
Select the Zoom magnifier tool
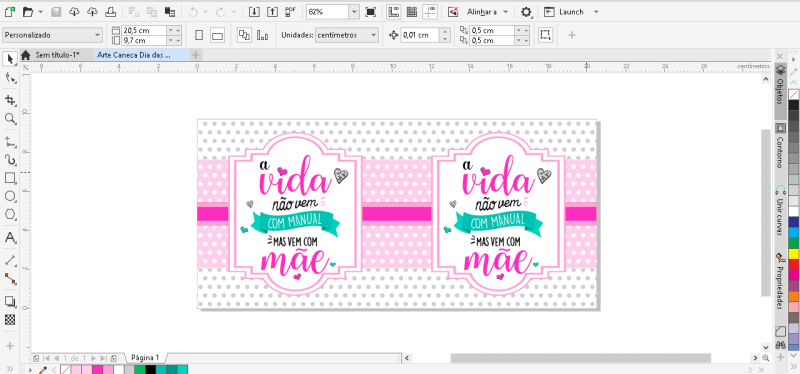[x=10, y=119]
